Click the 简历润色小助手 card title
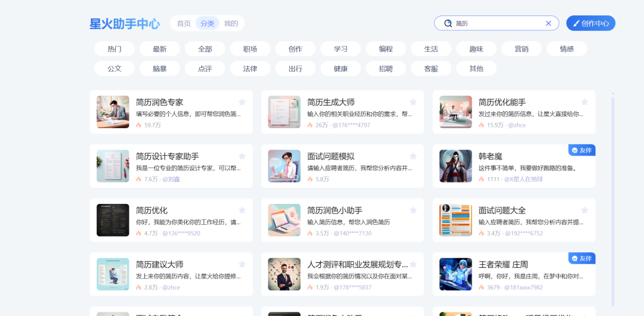The height and width of the screenshot is (316, 644). (335, 211)
